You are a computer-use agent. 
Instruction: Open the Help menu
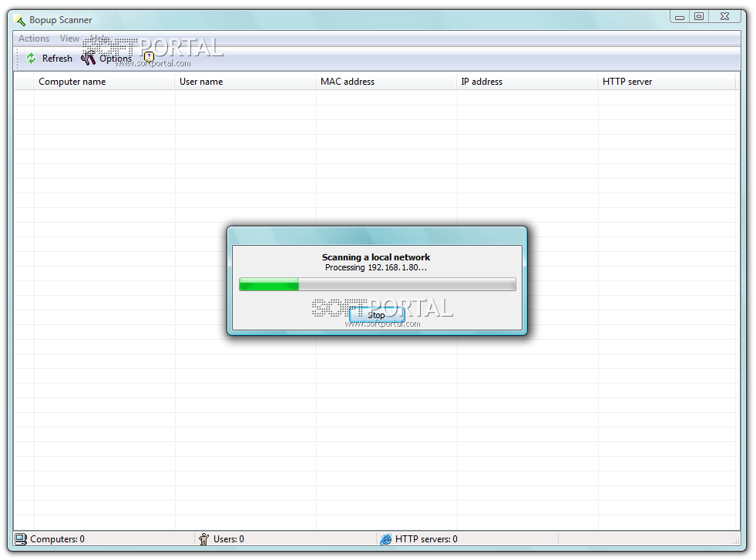coord(100,39)
